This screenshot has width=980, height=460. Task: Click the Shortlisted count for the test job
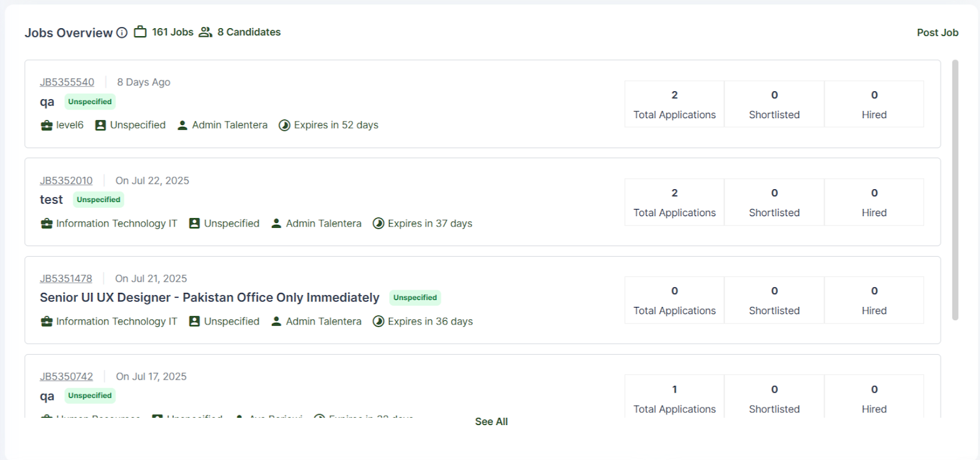click(x=774, y=202)
